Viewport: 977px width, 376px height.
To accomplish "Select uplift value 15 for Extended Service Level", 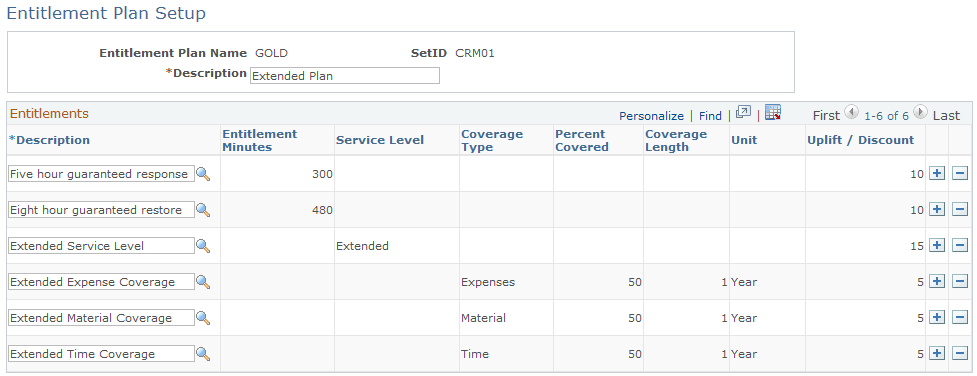I will point(917,246).
